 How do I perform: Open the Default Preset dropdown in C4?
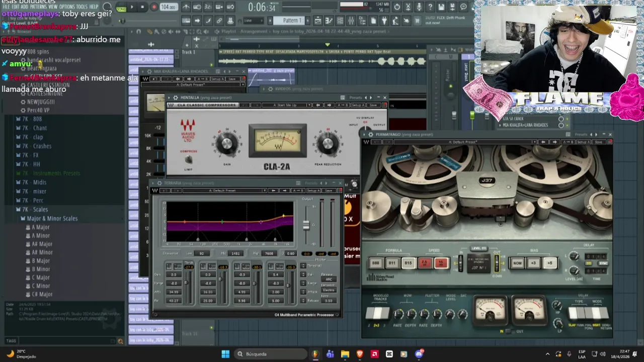pyautogui.click(x=224, y=191)
